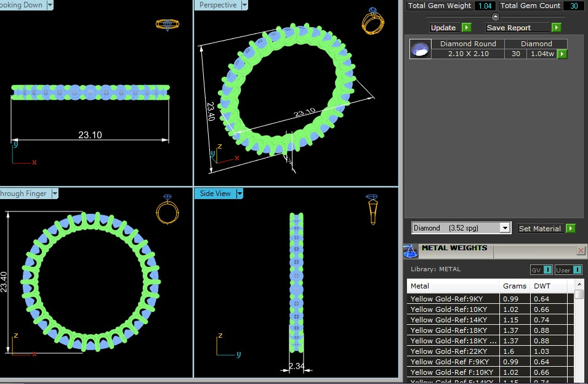Viewport: 588px width, 384px height.
Task: Select the Side View viewport title
Action: (x=215, y=194)
